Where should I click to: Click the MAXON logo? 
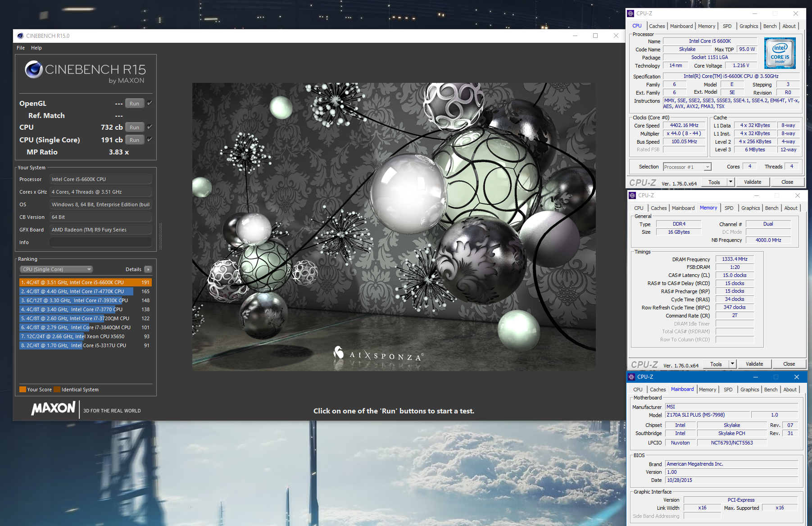(53, 408)
